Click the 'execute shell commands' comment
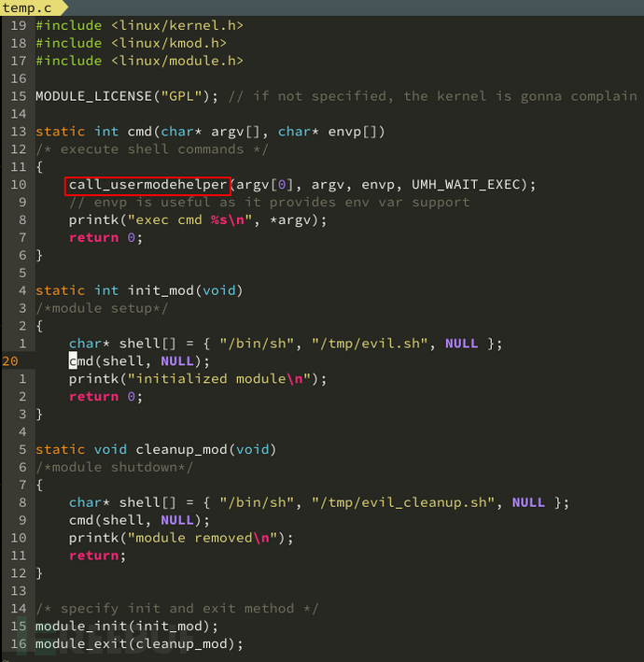Screen dimensions: 644x662 pyautogui.click(x=152, y=149)
